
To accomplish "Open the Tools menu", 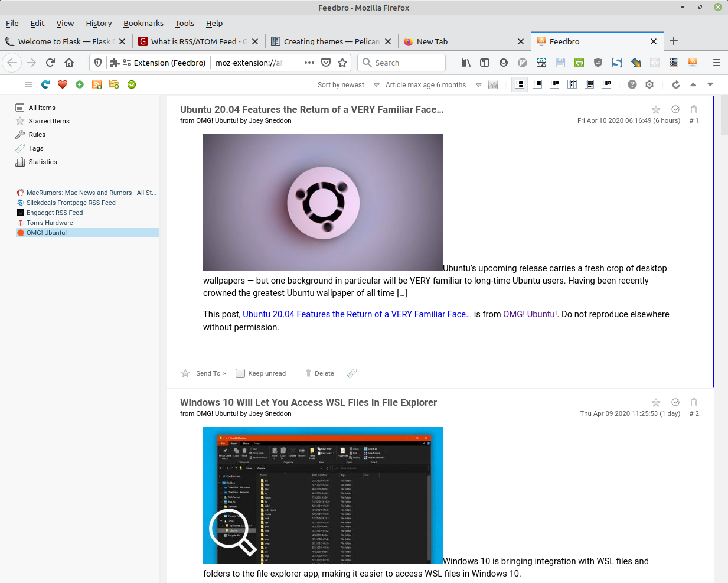I will (x=185, y=23).
